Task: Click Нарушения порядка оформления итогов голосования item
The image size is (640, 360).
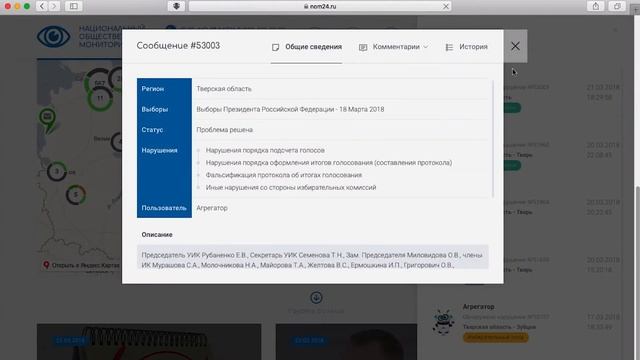Action: point(329,162)
